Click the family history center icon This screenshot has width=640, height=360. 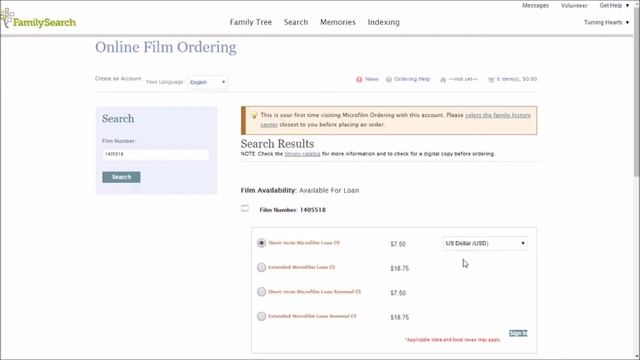tap(443, 80)
